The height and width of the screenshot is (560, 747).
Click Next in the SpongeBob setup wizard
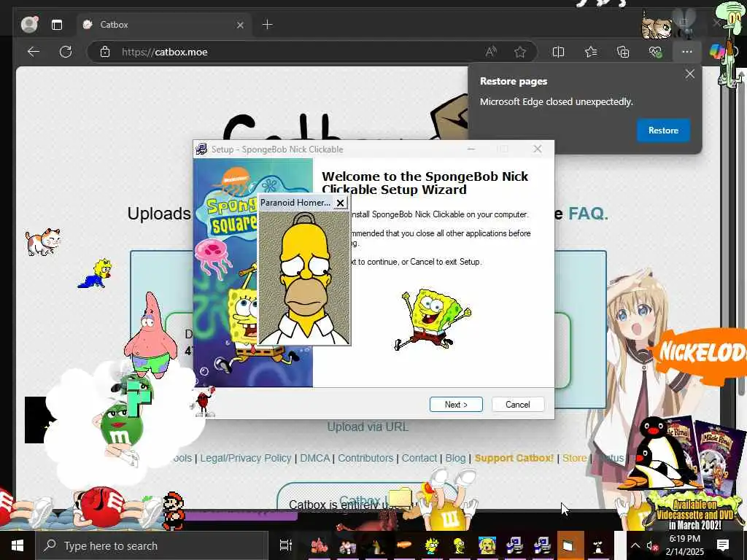click(456, 404)
